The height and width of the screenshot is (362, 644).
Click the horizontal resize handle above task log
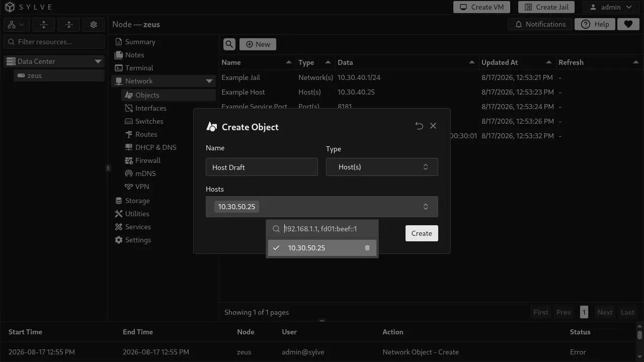[x=322, y=320]
